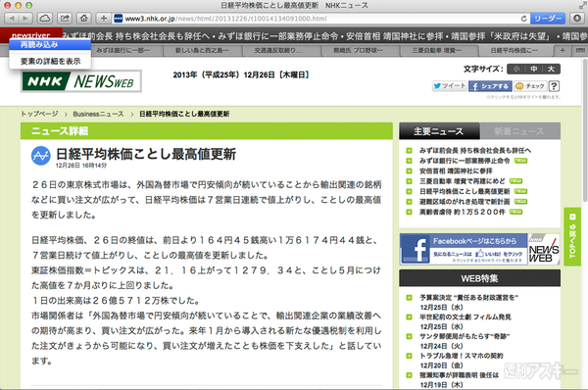The image size is (588, 390).
Task: Open the Home page icon
Action: tap(84, 18)
